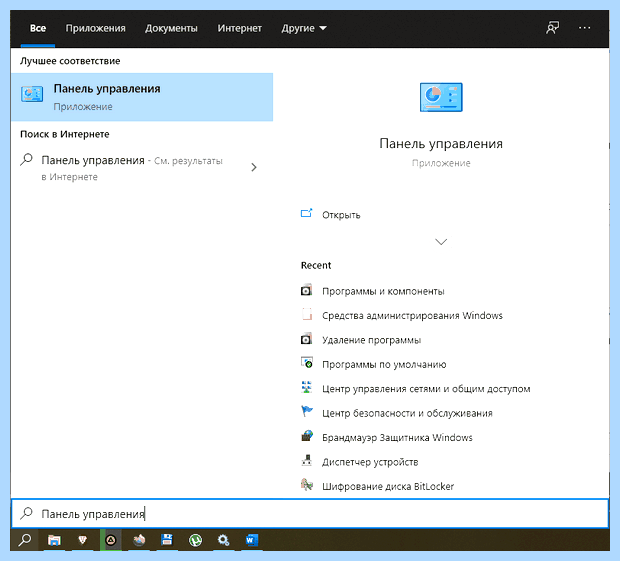Open Microsoft Word from the taskbar
620x561 pixels.
[251, 540]
